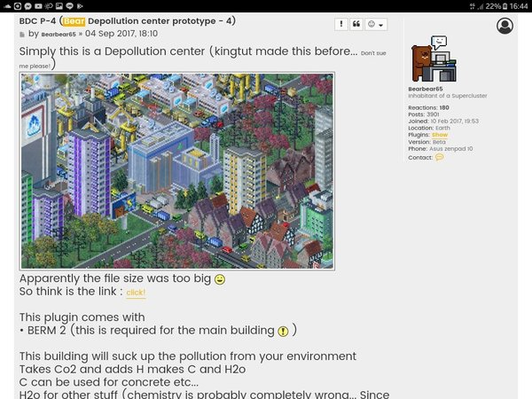Tap the battery status indicator
532x399 pixels.
(x=505, y=6)
